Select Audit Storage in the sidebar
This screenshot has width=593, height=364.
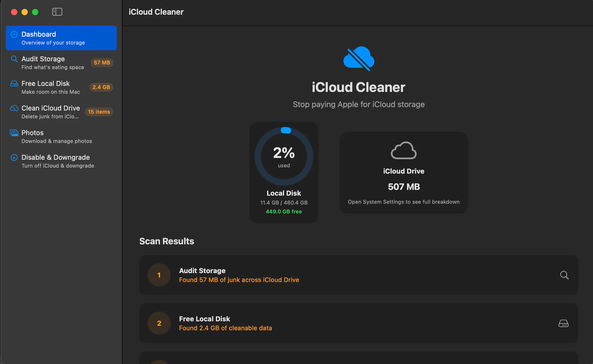click(61, 63)
